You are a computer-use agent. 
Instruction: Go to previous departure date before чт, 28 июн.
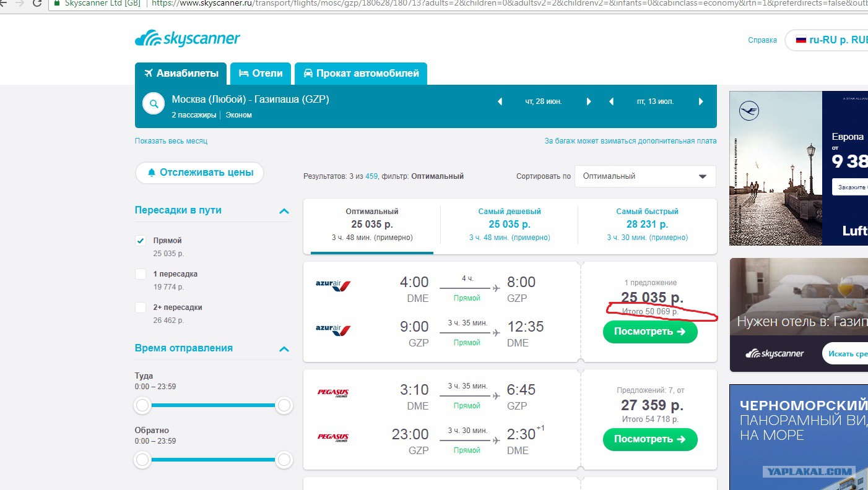pos(500,101)
